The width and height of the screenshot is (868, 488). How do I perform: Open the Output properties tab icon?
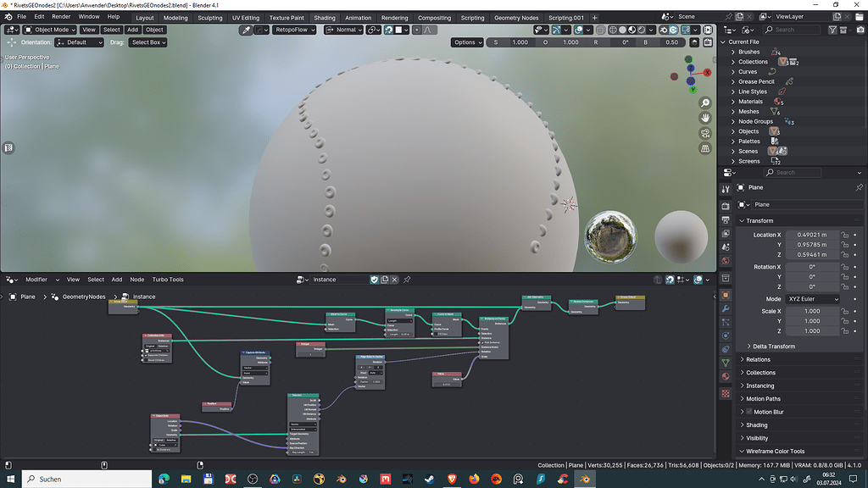726,219
